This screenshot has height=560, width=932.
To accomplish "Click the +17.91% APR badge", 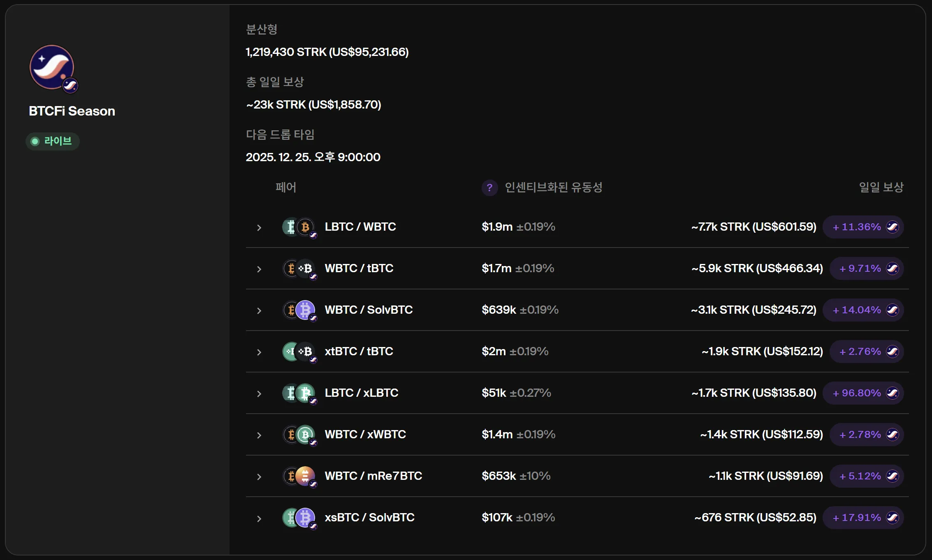I will click(863, 518).
